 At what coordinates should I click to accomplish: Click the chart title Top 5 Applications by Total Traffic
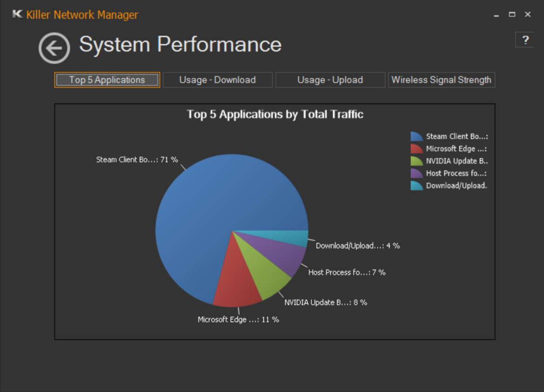click(x=275, y=114)
